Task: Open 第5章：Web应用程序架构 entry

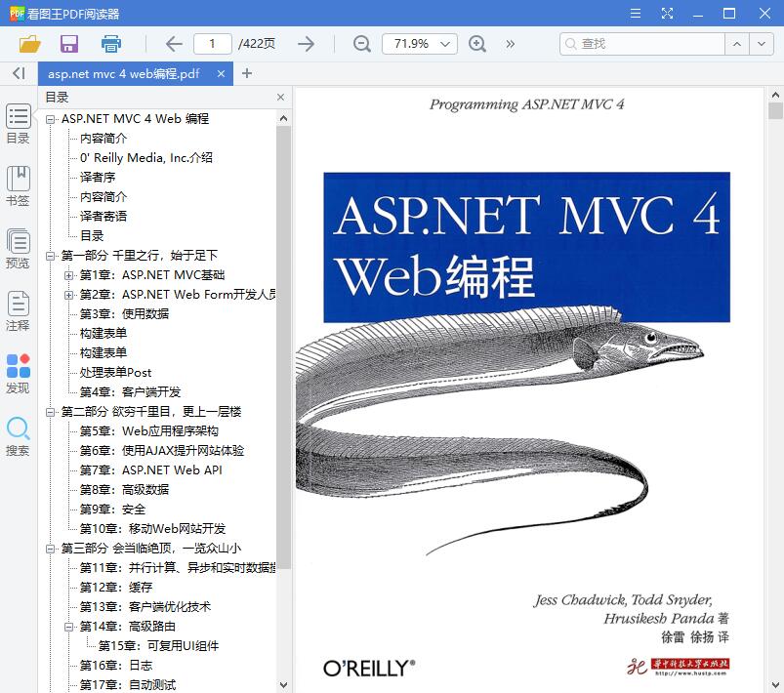Action: (x=149, y=431)
